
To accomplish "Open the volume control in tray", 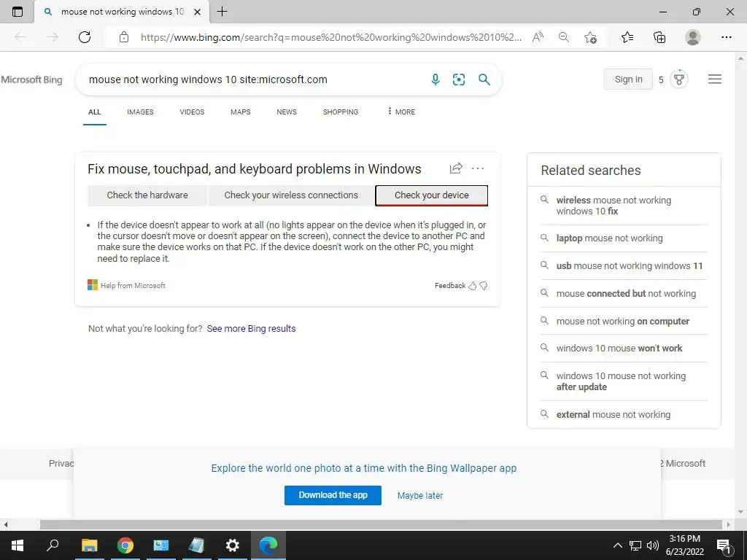I will [653, 545].
